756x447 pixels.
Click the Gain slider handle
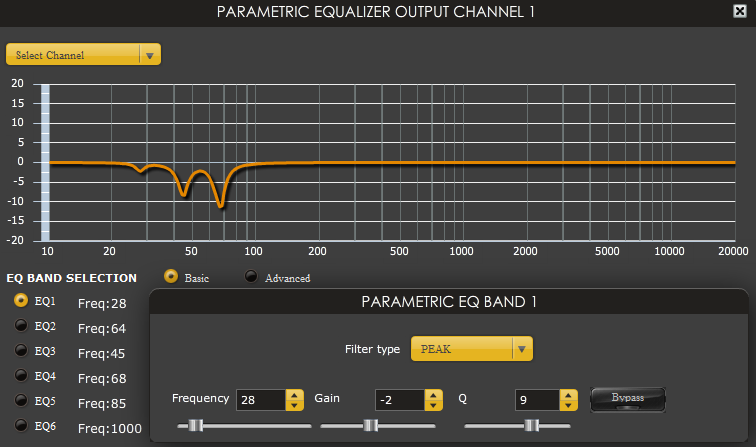pos(371,426)
